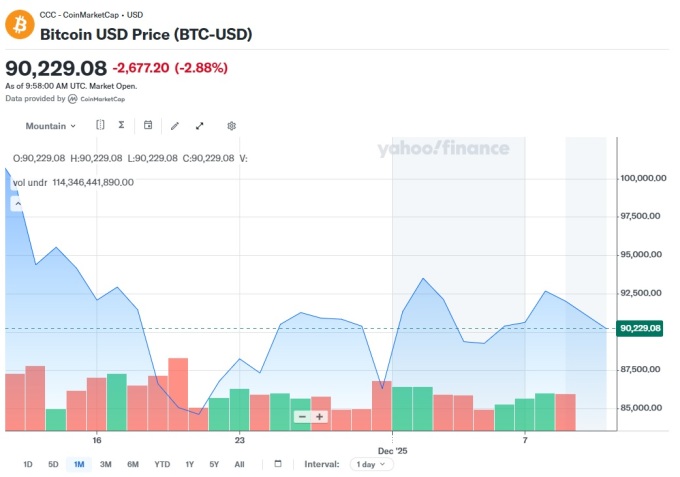Open the indicators sigma icon
This screenshot has width=680, height=477.
pos(121,126)
